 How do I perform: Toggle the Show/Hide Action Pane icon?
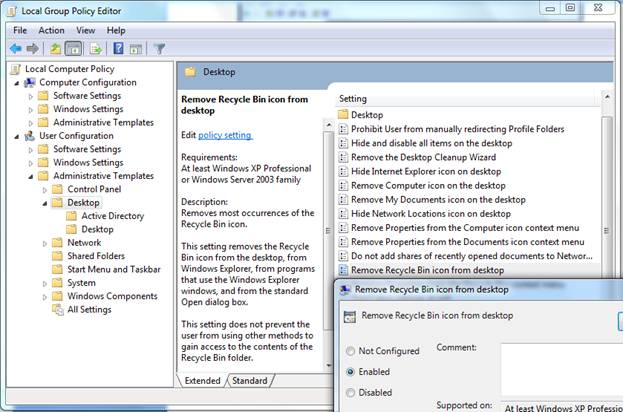pyautogui.click(x=136, y=49)
